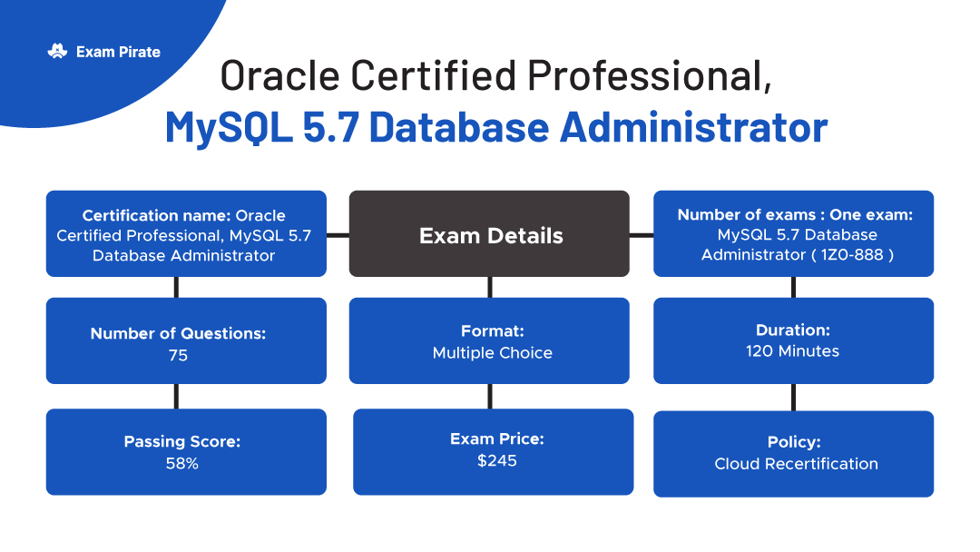980x552 pixels.
Task: Click the 'Number of exams' box
Action: tap(794, 234)
